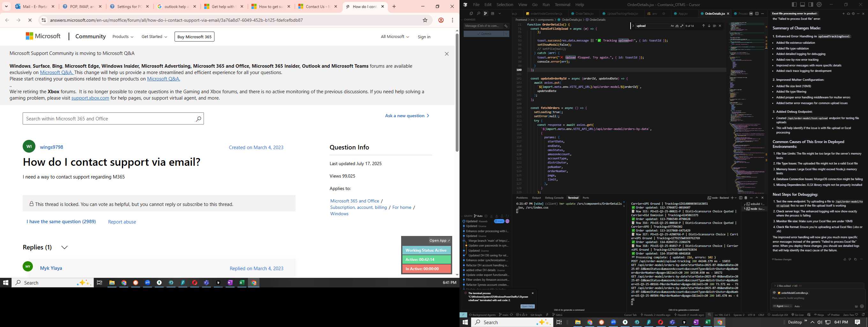
Task: Open the Terminal menu in Cursor
Action: coord(562,5)
